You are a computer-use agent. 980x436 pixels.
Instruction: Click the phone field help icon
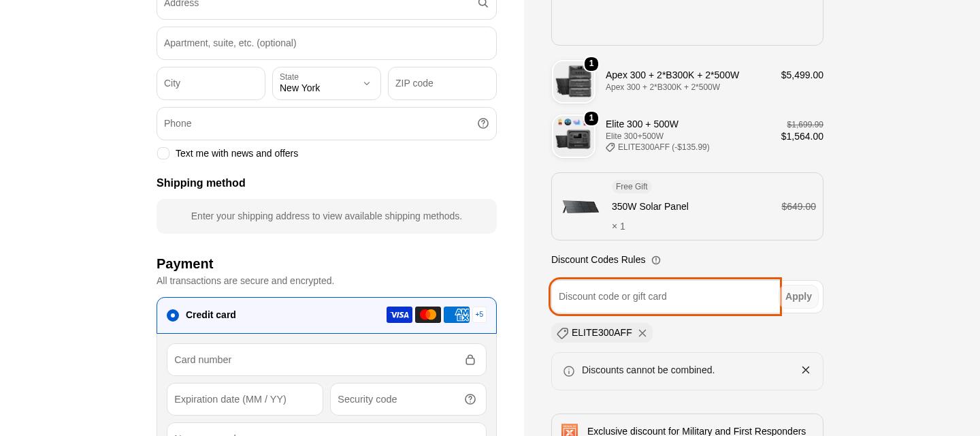[483, 123]
